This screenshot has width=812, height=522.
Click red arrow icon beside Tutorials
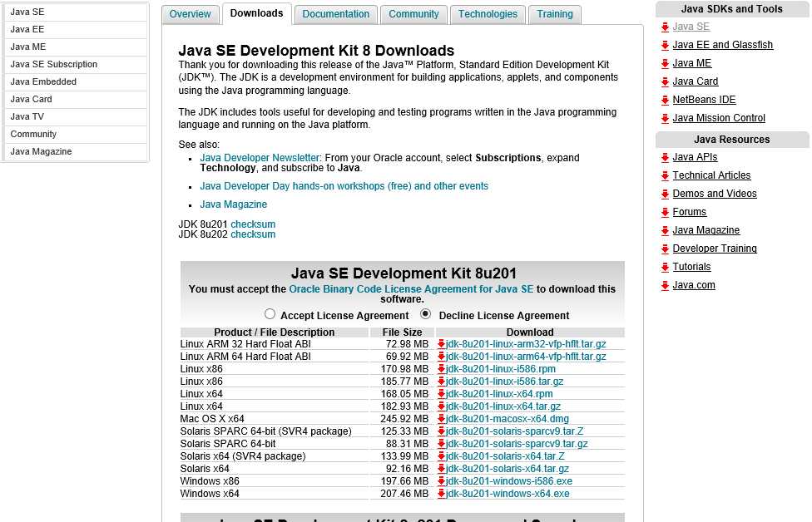(x=666, y=268)
